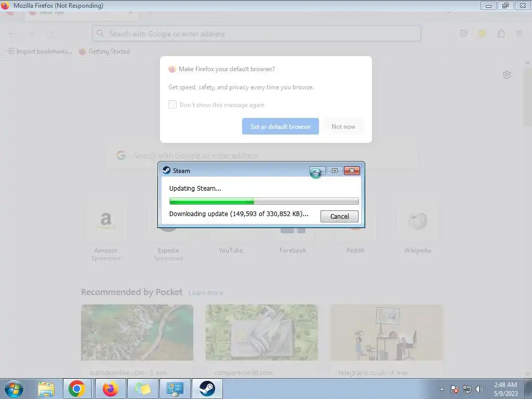
Task: Open Import bookmarks in bookmarks toolbar
Action: click(39, 51)
